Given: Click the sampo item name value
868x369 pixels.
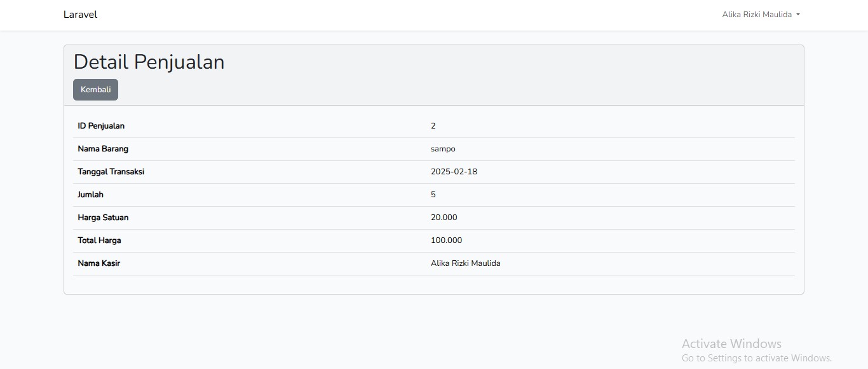Looking at the screenshot, I should point(443,149).
